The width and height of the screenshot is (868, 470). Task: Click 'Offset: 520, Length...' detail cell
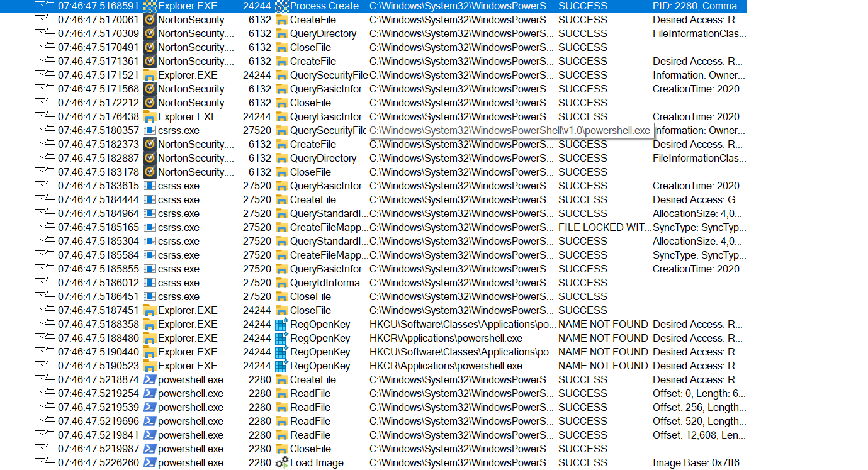(699, 422)
